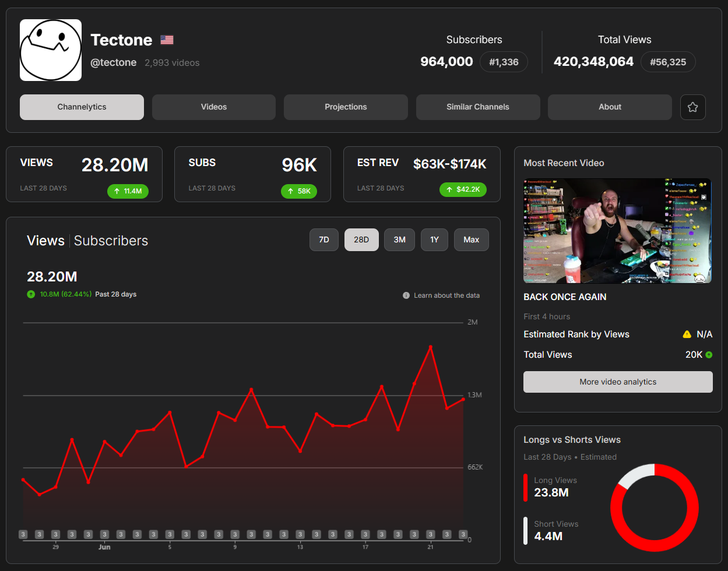Click Learn about the data link
The height and width of the screenshot is (571, 728).
coord(446,295)
